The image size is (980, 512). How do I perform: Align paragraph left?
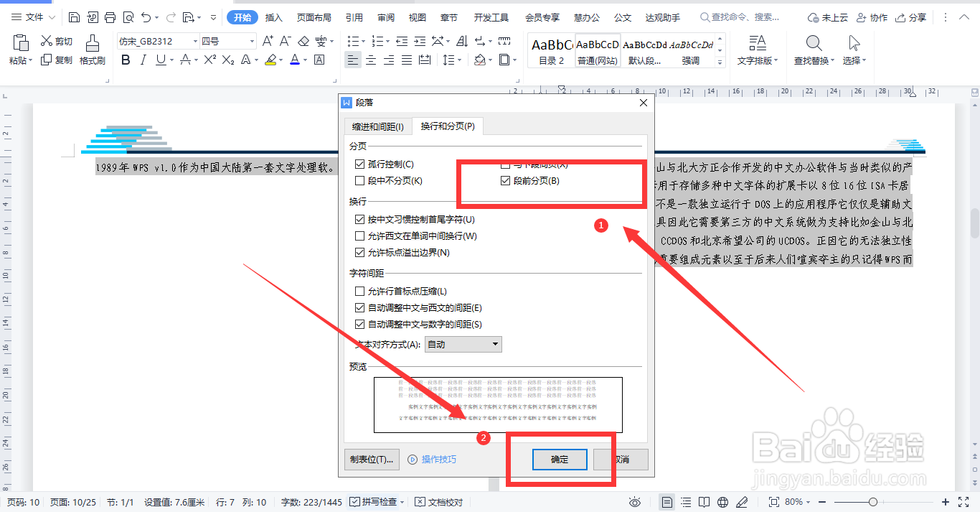point(353,60)
